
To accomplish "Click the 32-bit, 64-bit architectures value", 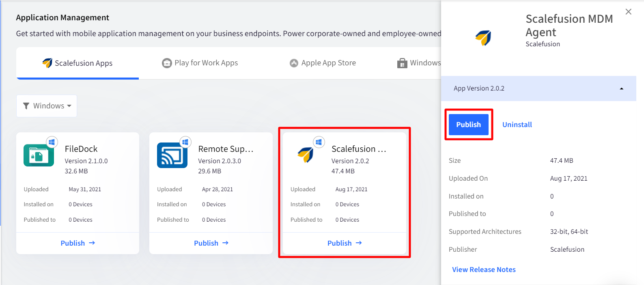I will click(569, 232).
